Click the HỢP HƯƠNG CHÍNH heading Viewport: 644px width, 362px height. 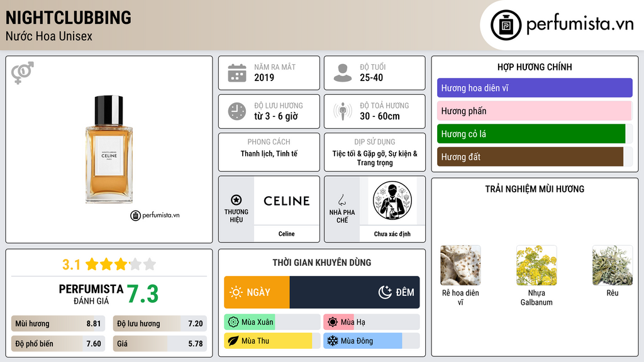535,67
